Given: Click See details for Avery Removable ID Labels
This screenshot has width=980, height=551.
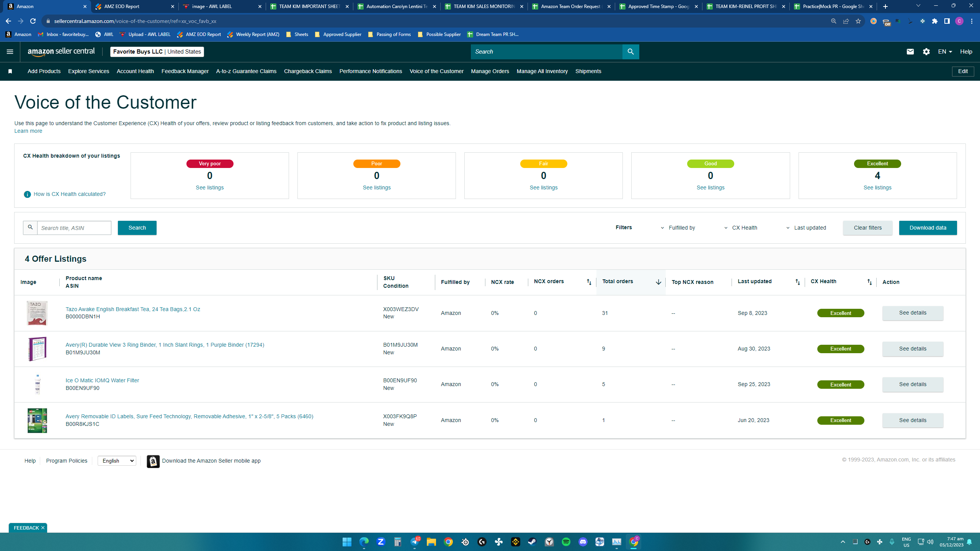Looking at the screenshot, I should [913, 420].
